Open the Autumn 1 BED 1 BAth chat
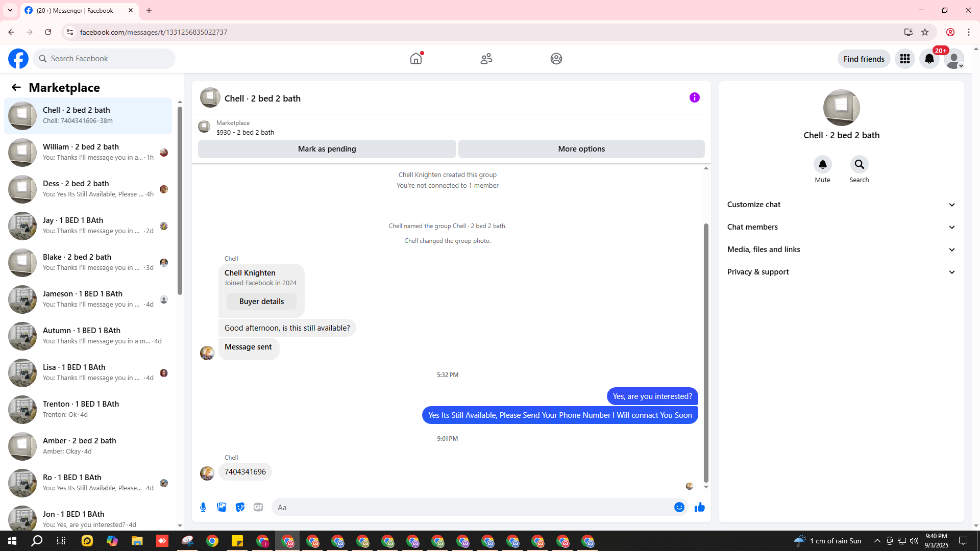The image size is (980, 551). (x=88, y=336)
